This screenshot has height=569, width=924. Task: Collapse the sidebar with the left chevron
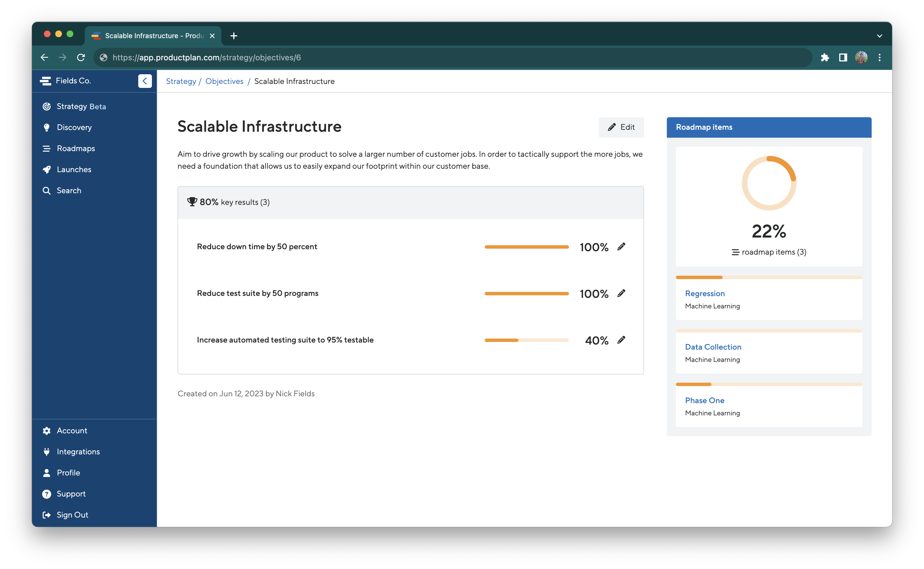tap(145, 81)
